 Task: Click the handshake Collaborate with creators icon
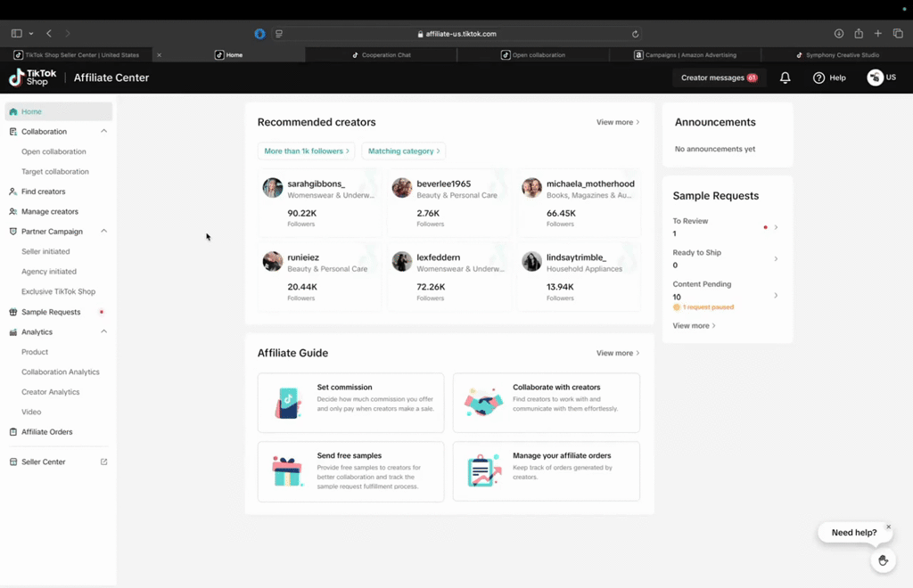tap(484, 402)
